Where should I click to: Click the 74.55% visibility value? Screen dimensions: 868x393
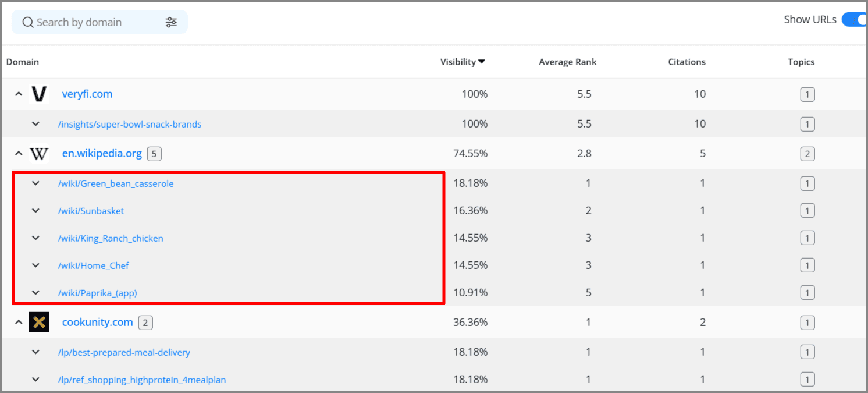470,154
